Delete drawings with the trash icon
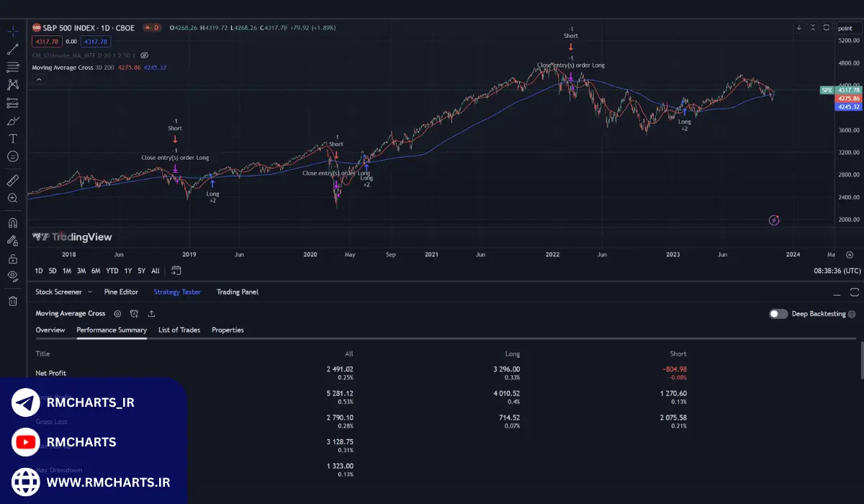The height and width of the screenshot is (504, 864). point(13,301)
